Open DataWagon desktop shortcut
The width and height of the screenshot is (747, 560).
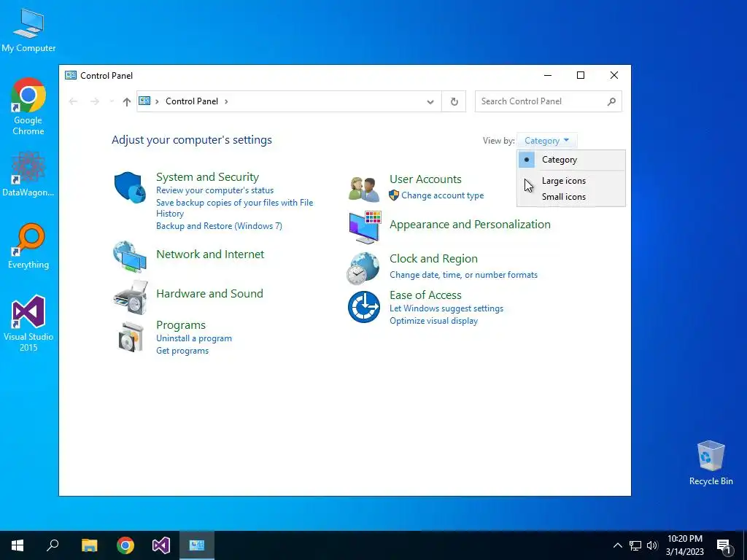(28, 174)
